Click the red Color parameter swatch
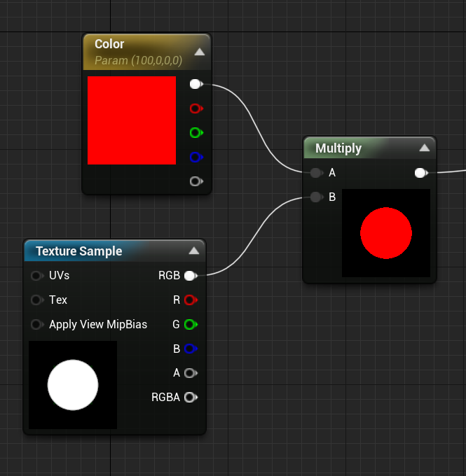Screen dimensions: 466x476 tap(132, 120)
